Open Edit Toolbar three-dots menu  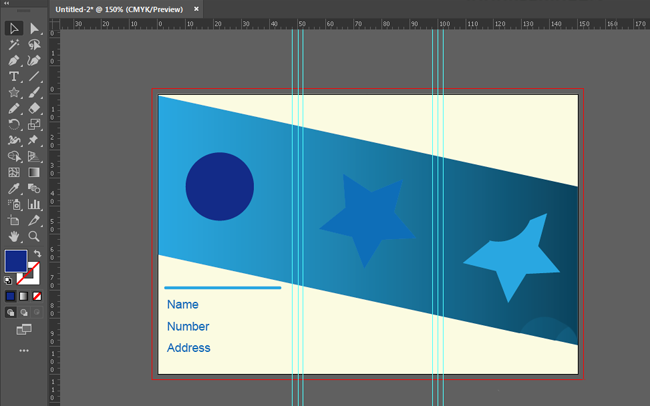(24, 351)
